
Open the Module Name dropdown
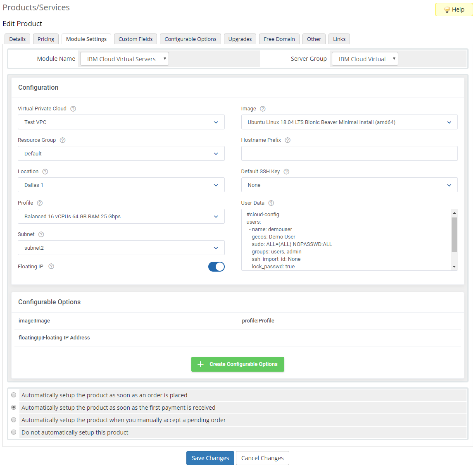coord(124,59)
